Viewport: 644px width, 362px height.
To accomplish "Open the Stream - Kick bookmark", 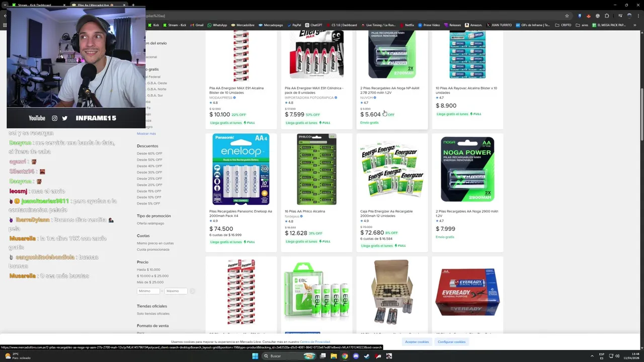I will (174, 25).
